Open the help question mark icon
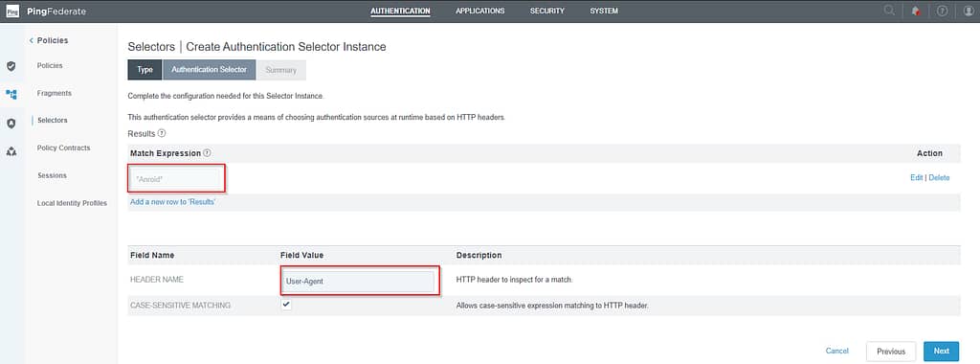Viewport: 980px width, 364px height. click(x=942, y=11)
